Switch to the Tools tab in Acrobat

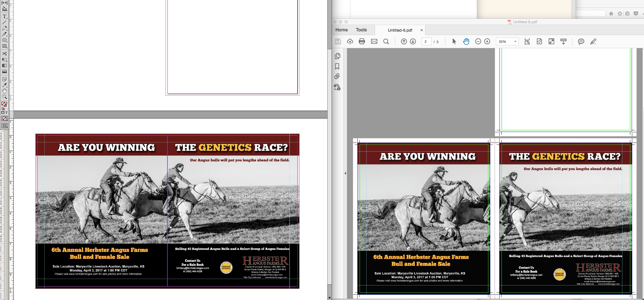coord(361,30)
